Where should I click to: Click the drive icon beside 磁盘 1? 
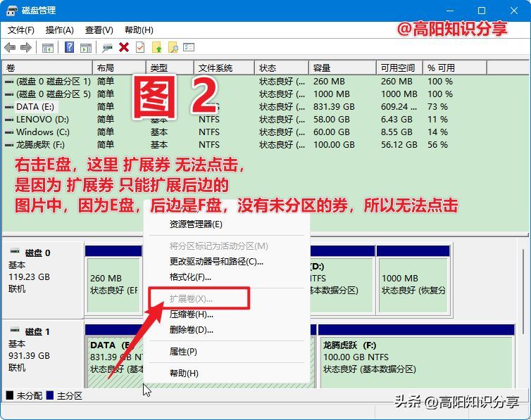15,330
